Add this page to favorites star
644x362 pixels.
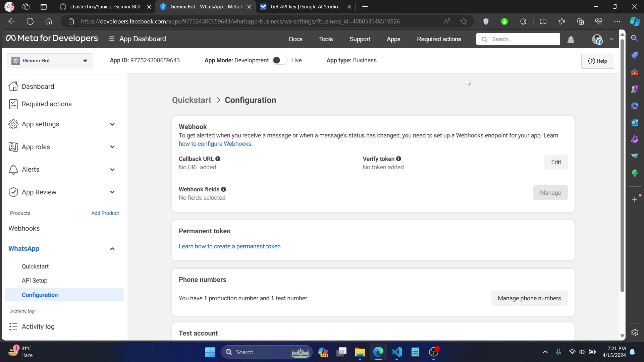[x=464, y=21]
